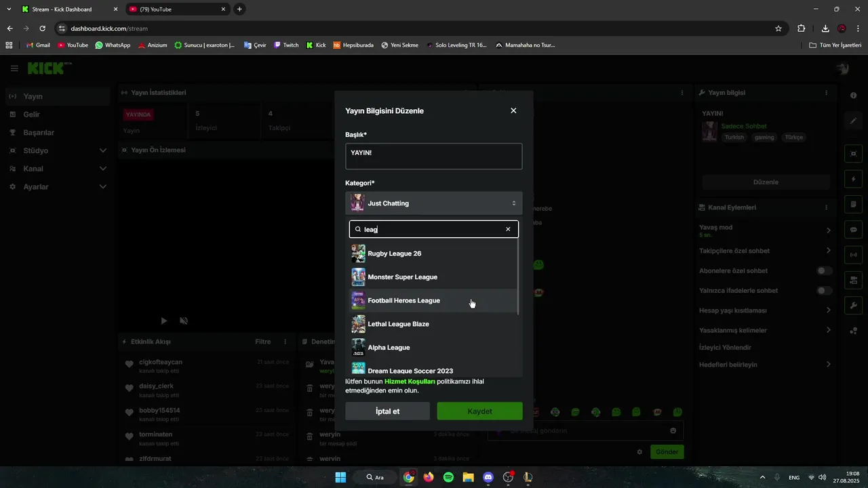Click Düzenle in Yayın bilgisi panel
The height and width of the screenshot is (488, 868).
pos(766,182)
